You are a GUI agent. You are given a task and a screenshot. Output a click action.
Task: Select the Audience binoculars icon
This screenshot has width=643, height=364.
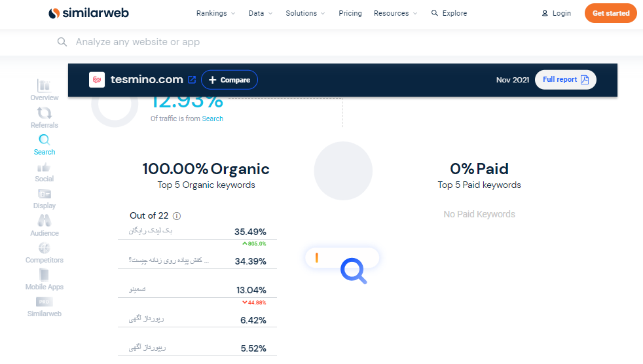(45, 221)
